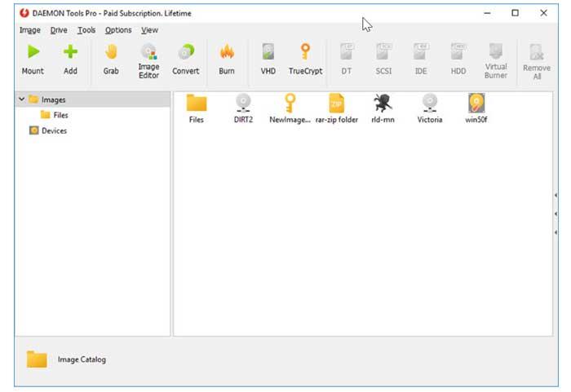Open the Tools menu
The width and height of the screenshot is (571, 392).
pyautogui.click(x=86, y=30)
